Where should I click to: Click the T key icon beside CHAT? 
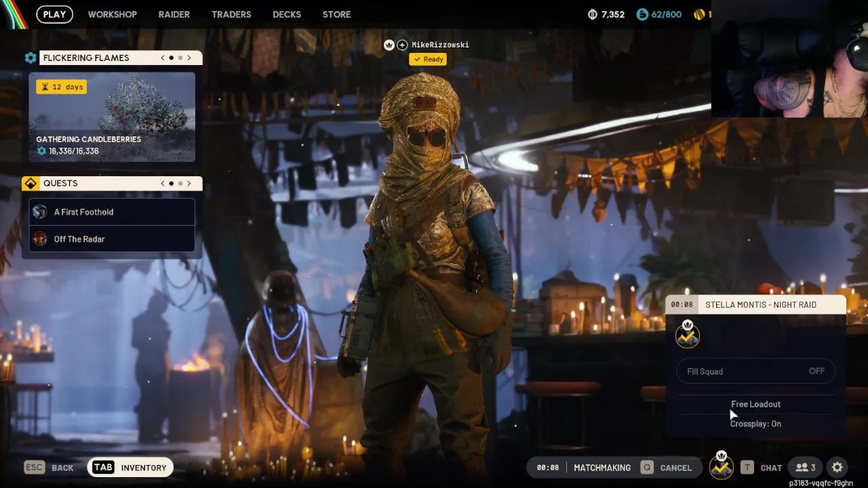click(747, 468)
